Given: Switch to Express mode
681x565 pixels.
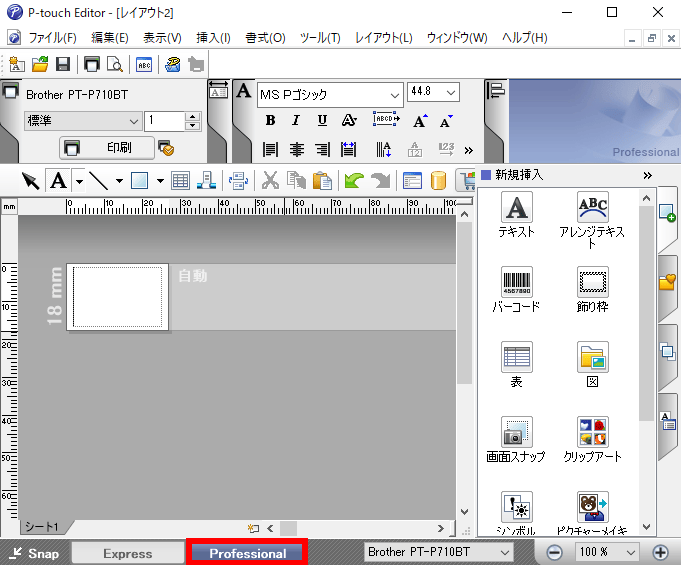Looking at the screenshot, I should [x=128, y=553].
